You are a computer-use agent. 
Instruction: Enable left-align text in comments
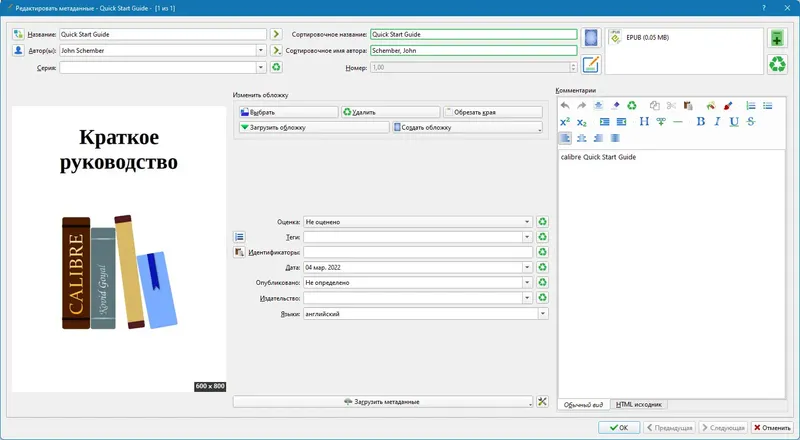point(565,138)
